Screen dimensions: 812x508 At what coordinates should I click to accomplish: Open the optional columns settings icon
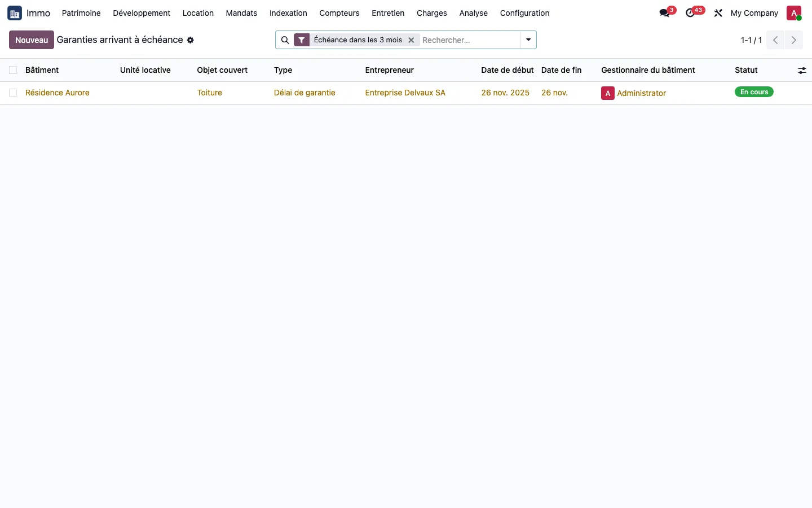tap(802, 71)
